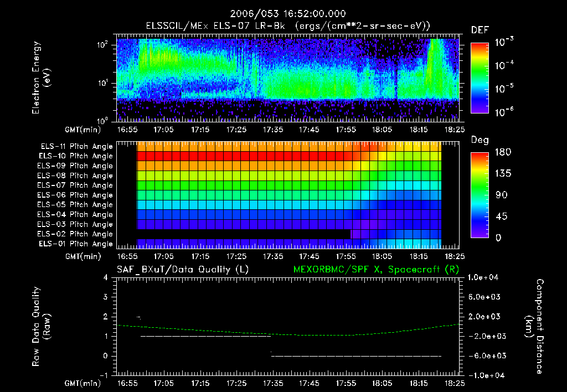The image size is (567, 392).
Task: Click the 90 value on Deg scale
Action: click(x=502, y=195)
